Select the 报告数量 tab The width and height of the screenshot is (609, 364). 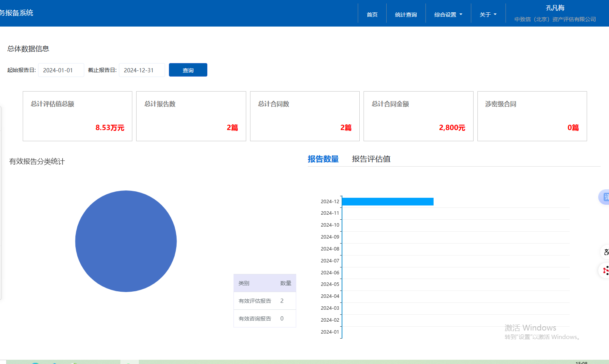(x=323, y=159)
